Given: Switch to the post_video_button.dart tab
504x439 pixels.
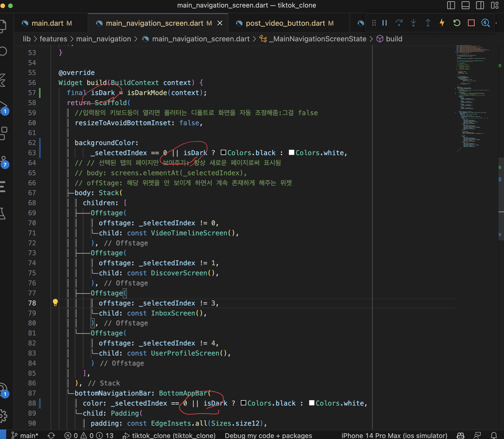Looking at the screenshot, I should [x=285, y=23].
